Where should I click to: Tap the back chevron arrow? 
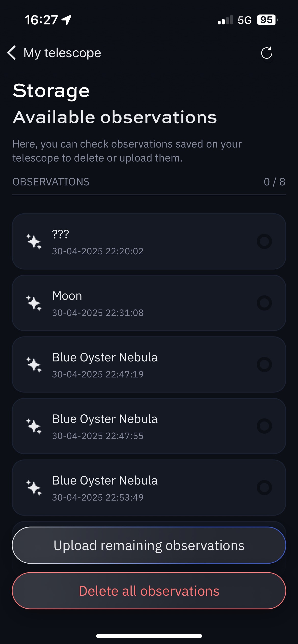click(x=12, y=53)
